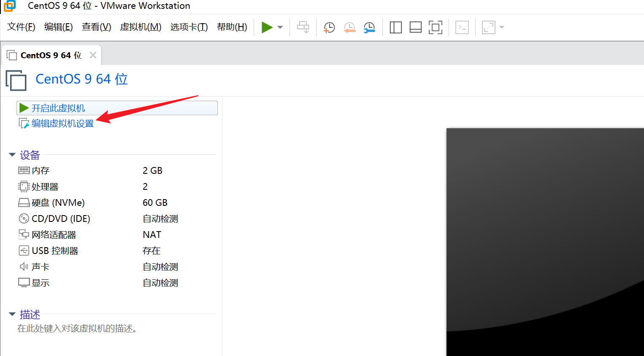Select the 硬盘 (NVMe) device row
644x356 pixels.
click(116, 202)
